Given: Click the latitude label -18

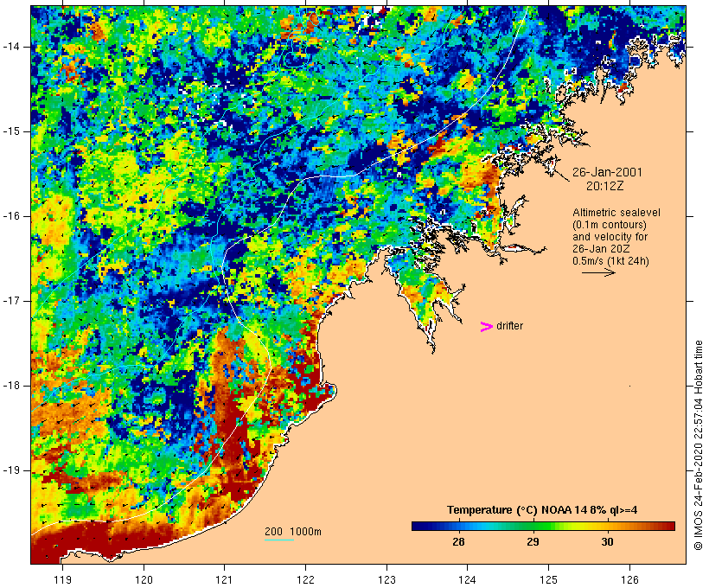Looking at the screenshot, I should pos(11,386).
